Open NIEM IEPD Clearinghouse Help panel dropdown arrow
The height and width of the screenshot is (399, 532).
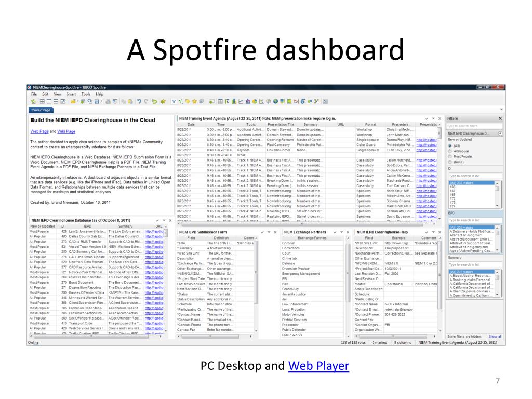[433, 232]
